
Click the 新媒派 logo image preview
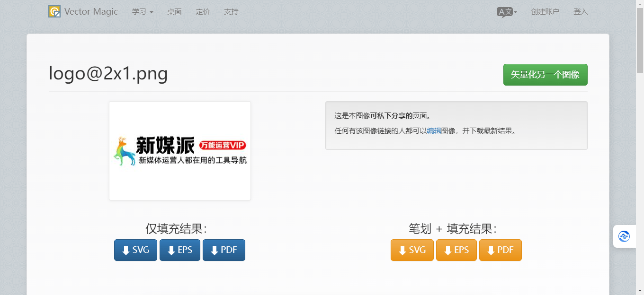(180, 151)
